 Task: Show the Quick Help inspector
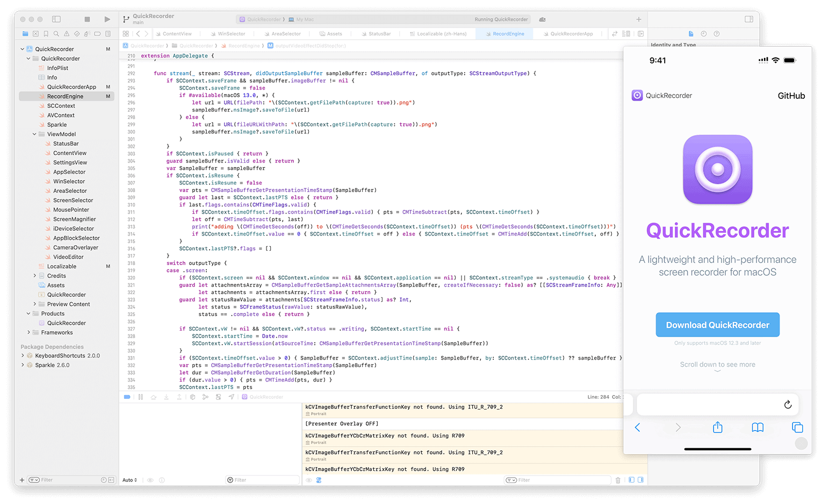point(717,34)
